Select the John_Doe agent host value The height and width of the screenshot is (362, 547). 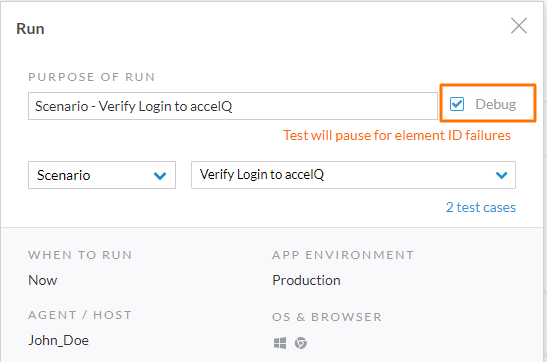pyautogui.click(x=58, y=340)
